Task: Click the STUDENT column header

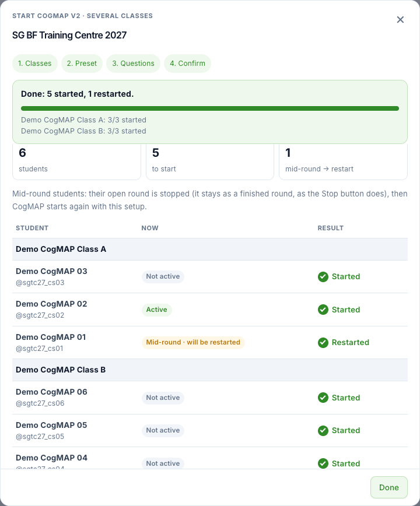Action: pyautogui.click(x=32, y=228)
